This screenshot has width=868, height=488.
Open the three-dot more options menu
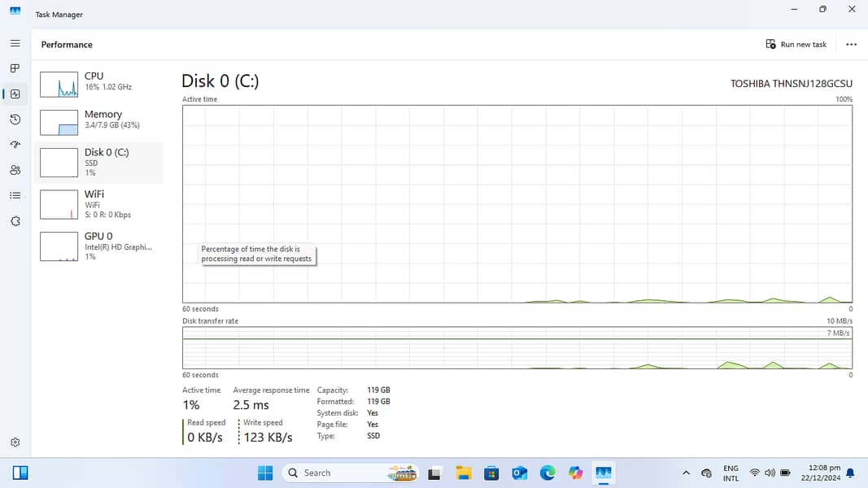coord(852,44)
